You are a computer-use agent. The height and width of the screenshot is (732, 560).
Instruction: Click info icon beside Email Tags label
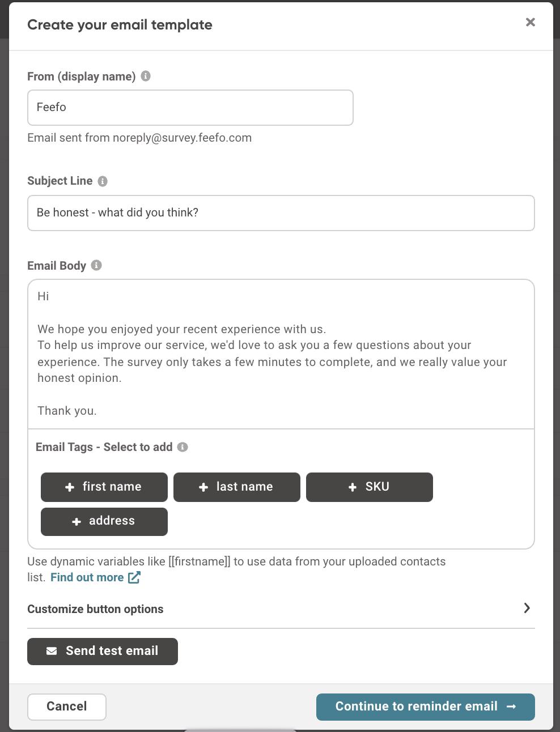click(x=183, y=447)
